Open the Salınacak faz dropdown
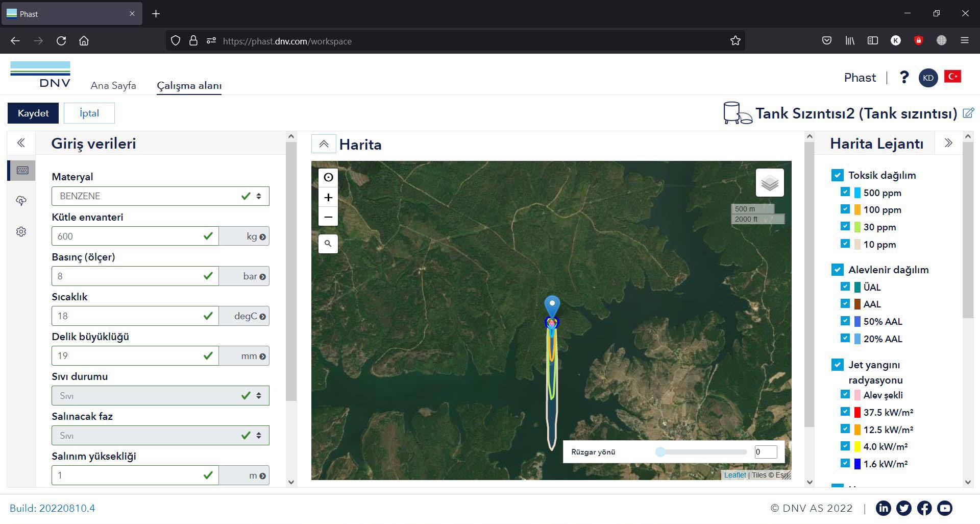980x524 pixels. click(160, 436)
